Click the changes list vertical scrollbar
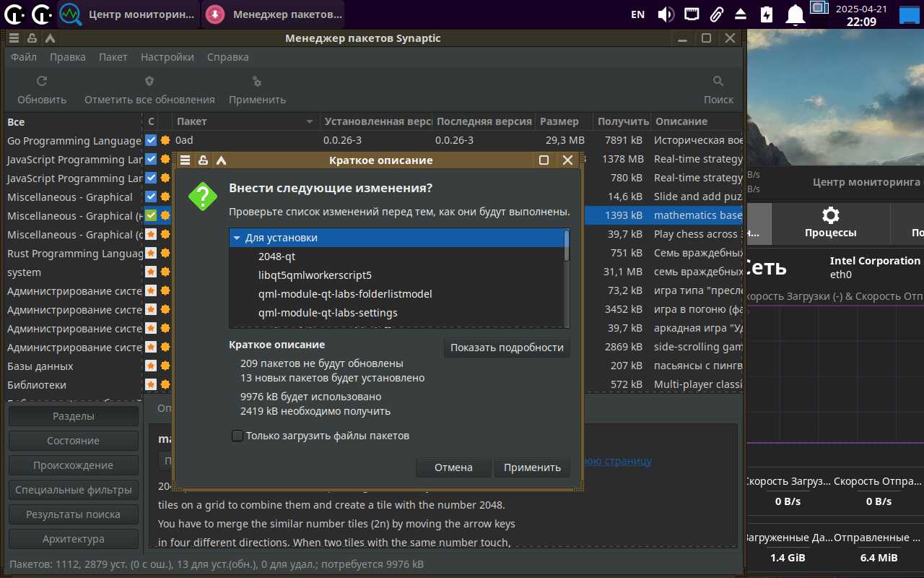Image resolution: width=924 pixels, height=578 pixels. [x=567, y=278]
